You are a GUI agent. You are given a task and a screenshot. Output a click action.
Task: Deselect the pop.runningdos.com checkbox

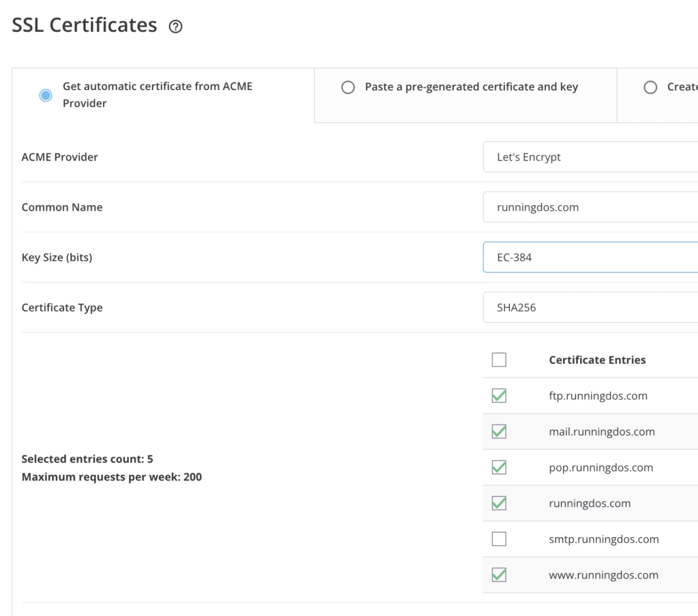coord(499,467)
